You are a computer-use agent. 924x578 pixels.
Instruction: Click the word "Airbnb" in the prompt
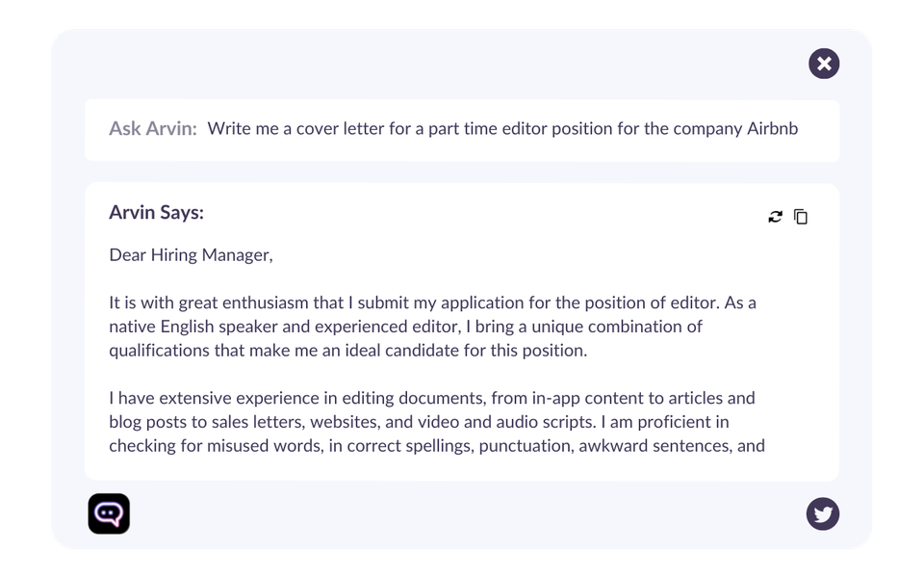tap(772, 129)
